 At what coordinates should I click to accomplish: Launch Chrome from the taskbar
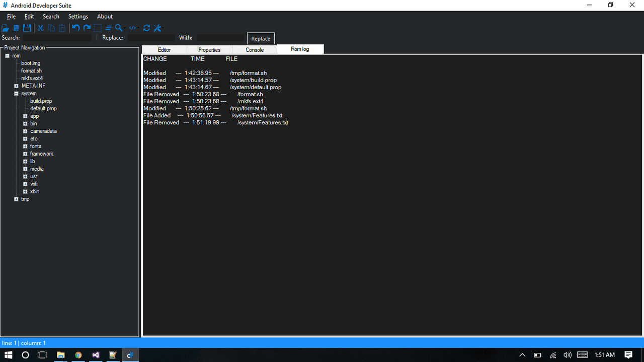click(78, 355)
